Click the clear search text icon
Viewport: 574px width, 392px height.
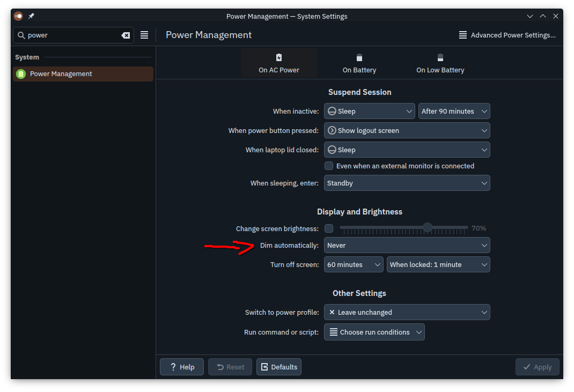pos(126,35)
